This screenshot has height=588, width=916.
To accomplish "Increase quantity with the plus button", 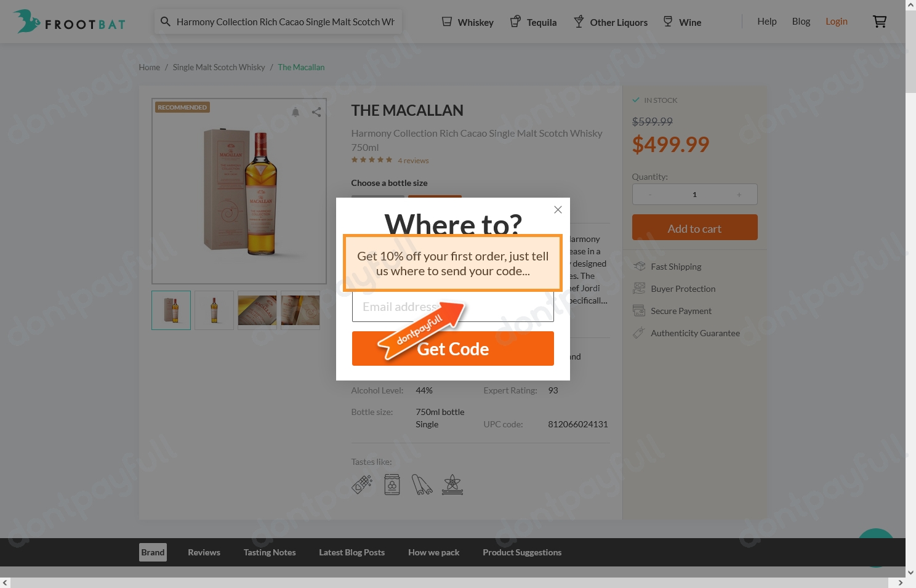I will [x=739, y=195].
